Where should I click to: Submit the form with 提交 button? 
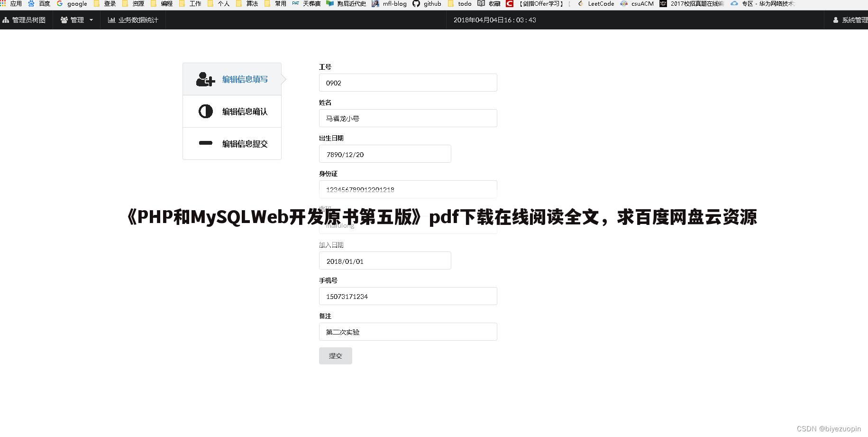[x=336, y=356]
